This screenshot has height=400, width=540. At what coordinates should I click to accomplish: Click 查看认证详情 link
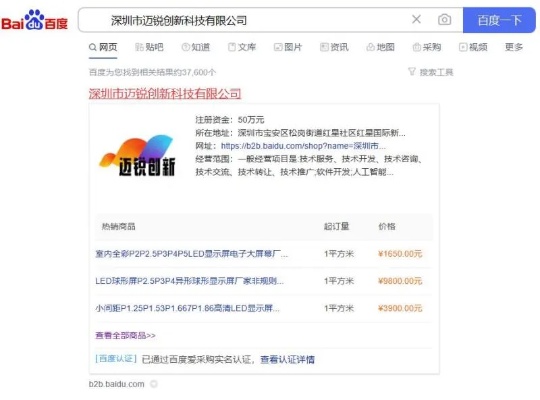pyautogui.click(x=287, y=359)
